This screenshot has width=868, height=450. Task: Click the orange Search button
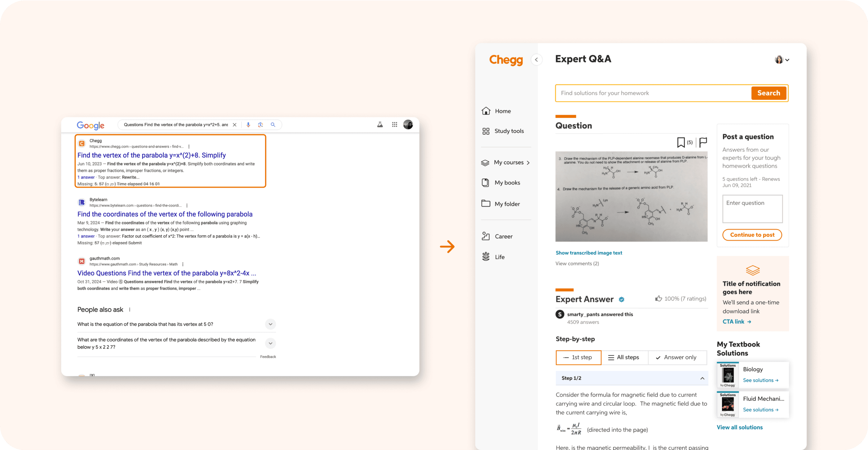tap(768, 93)
